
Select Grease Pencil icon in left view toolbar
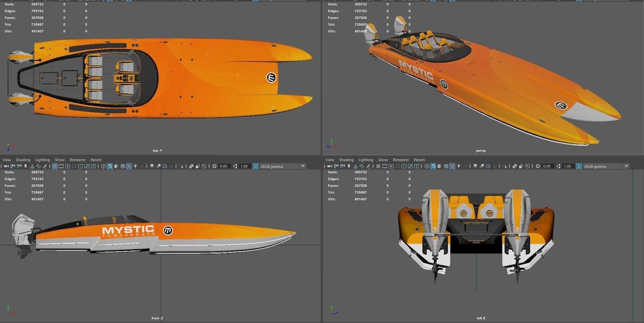pos(368,166)
